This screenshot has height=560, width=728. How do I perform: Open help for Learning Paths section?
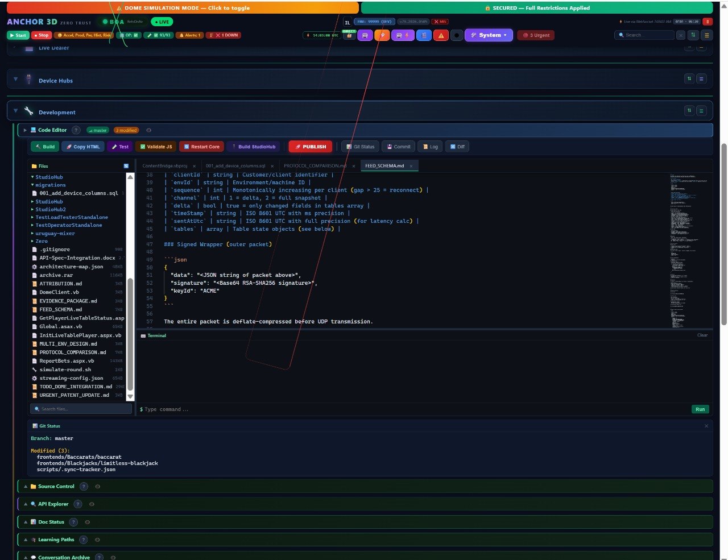point(84,540)
